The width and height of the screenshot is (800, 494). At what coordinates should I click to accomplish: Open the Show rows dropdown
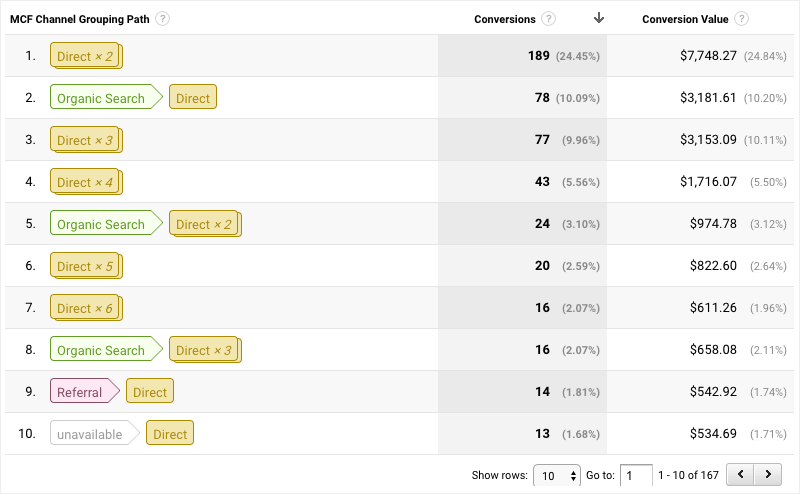pyautogui.click(x=557, y=474)
